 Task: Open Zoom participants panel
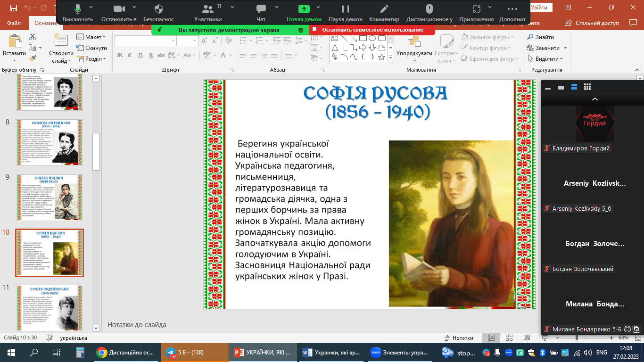[207, 13]
